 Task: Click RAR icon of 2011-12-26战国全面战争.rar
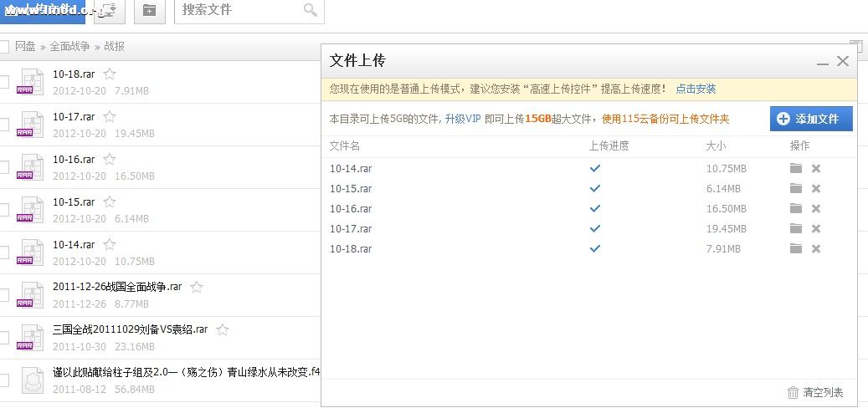tap(30, 294)
